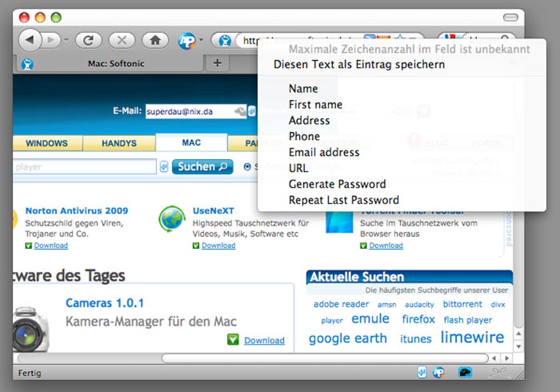Select the Softonic search radio button
Screen dimensions: 560x392
pyautogui.click(x=247, y=167)
